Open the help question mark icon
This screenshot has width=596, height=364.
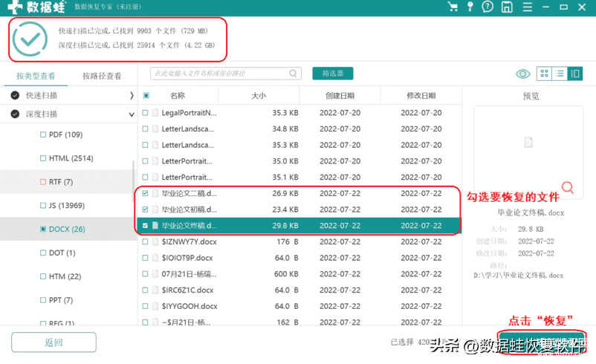(488, 7)
